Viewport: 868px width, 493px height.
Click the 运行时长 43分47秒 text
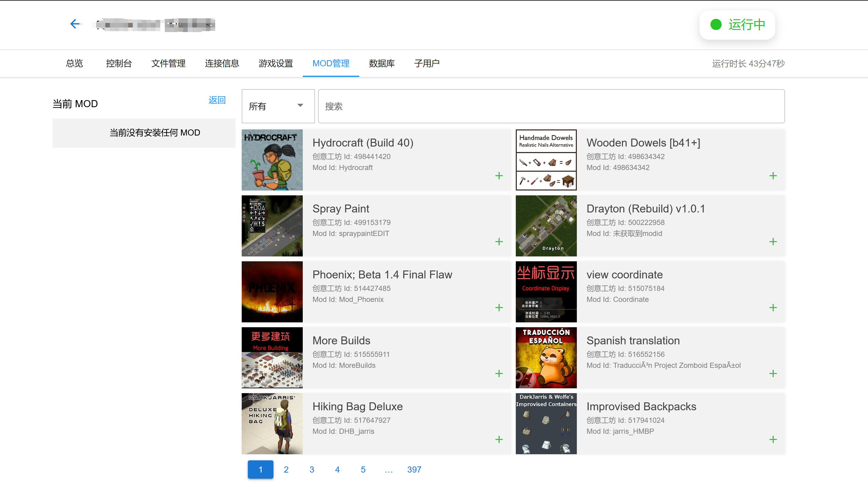coord(748,64)
